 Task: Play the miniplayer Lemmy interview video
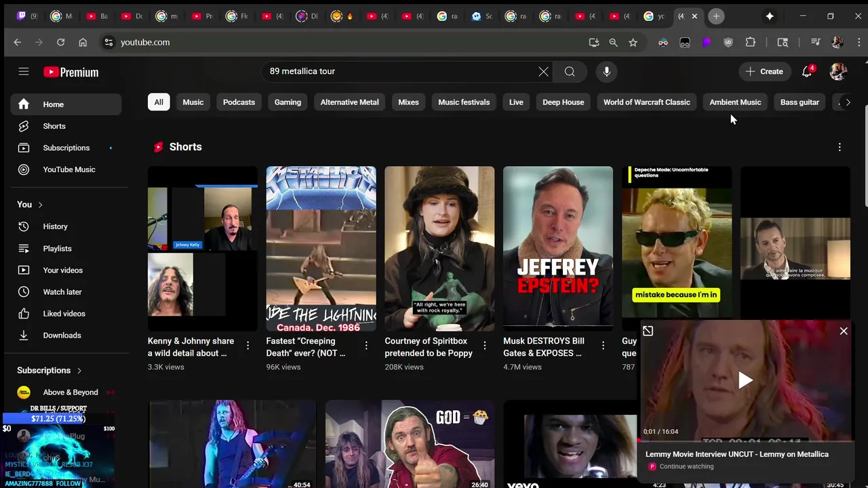(745, 380)
